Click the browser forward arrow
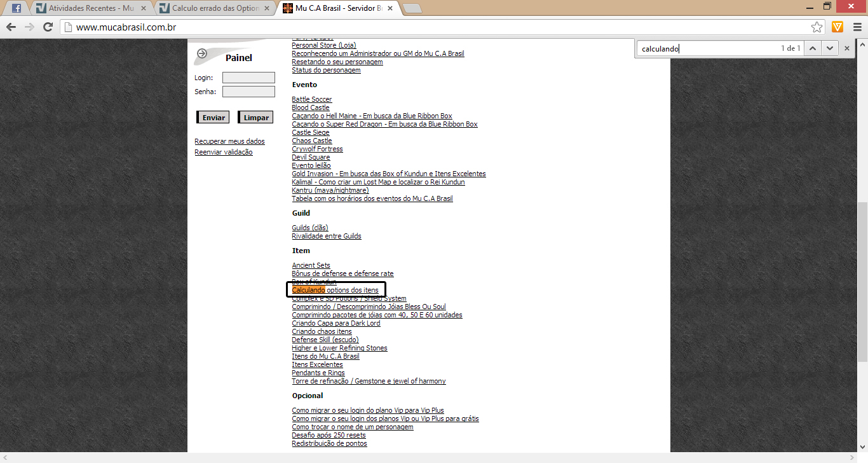868x463 pixels. (x=29, y=27)
